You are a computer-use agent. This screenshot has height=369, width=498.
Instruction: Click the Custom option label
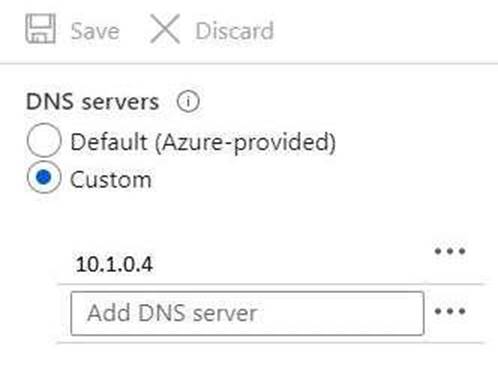coord(111,180)
